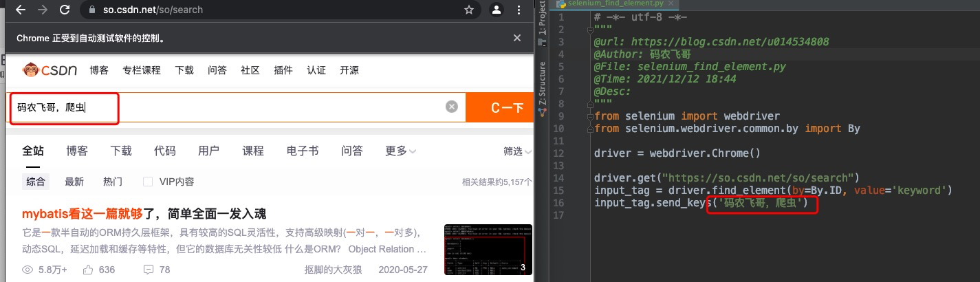Sort results by 综合
Viewport: 980px width, 282px height.
click(36, 182)
